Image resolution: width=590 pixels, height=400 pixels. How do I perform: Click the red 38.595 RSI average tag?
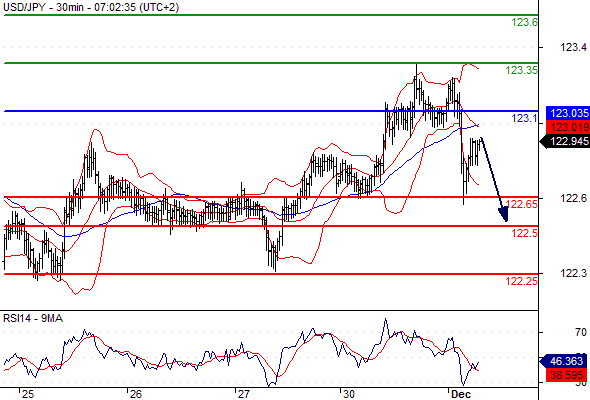(x=566, y=375)
